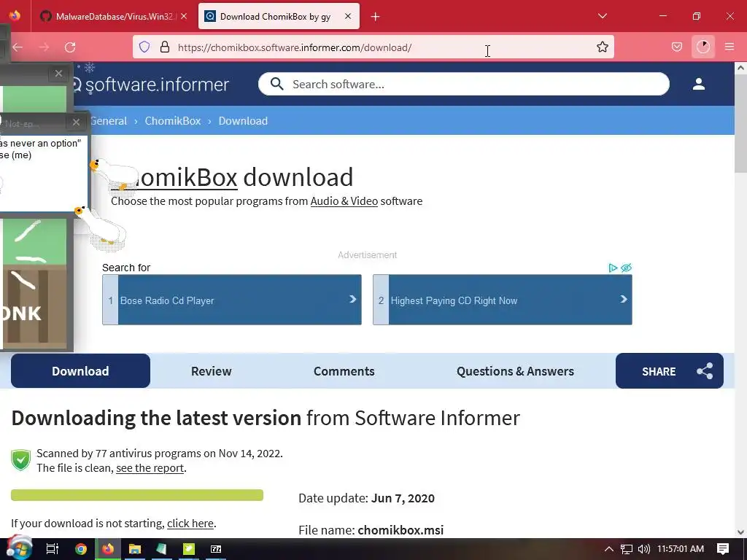The width and height of the screenshot is (747, 560).
Task: Click the scrollbar down arrow
Action: point(740,532)
